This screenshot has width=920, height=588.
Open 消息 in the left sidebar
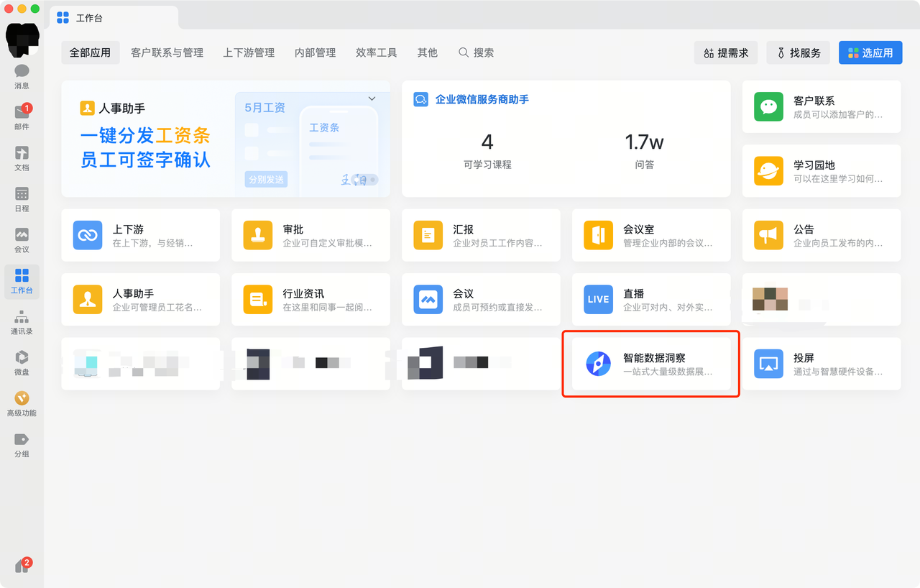(22, 76)
